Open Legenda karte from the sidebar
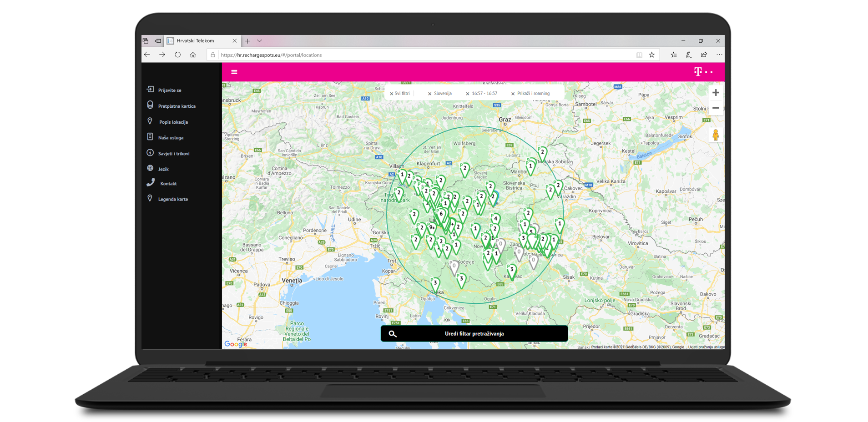The image size is (868, 422). tap(172, 199)
